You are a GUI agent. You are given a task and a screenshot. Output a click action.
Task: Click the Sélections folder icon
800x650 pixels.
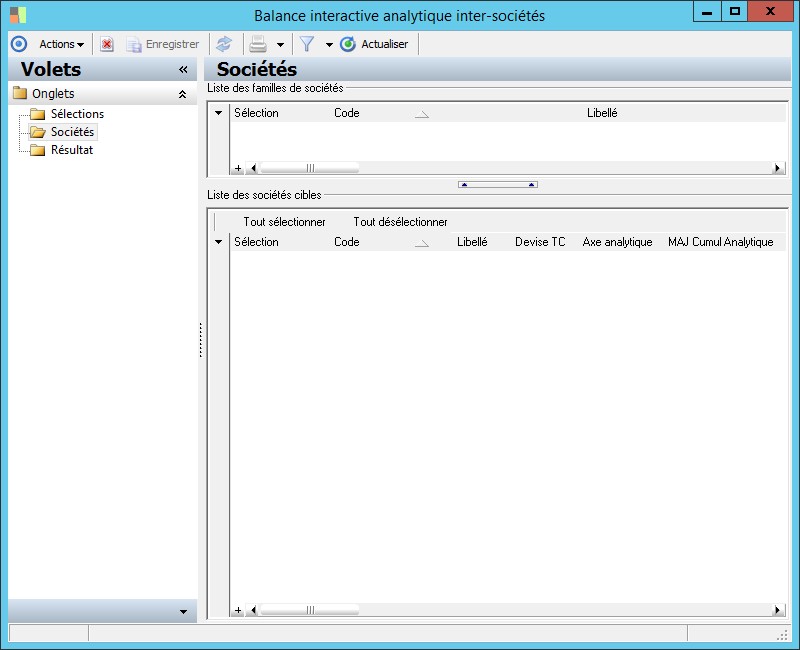point(37,113)
